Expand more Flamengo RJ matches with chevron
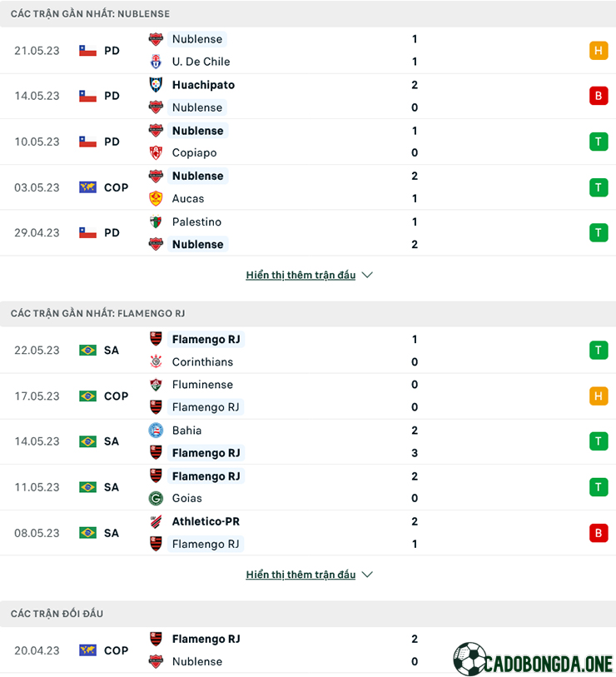The height and width of the screenshot is (677, 616). pyautogui.click(x=367, y=575)
